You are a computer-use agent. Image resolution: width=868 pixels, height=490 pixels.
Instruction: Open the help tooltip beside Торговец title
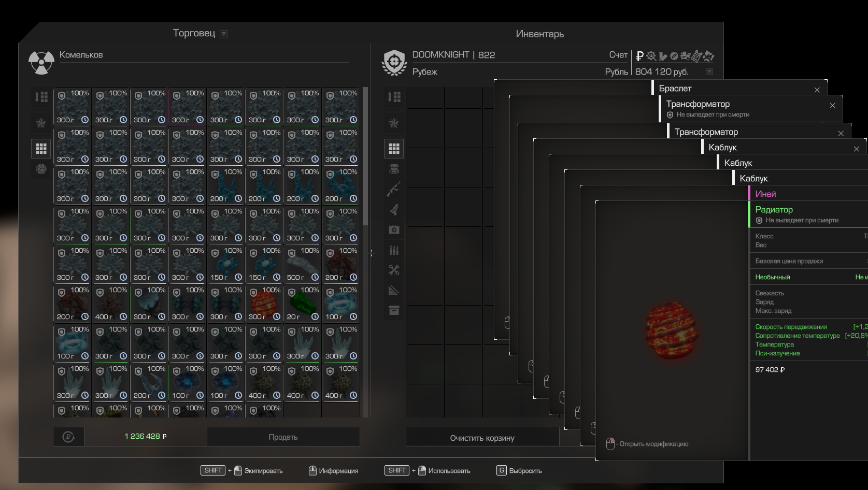(224, 34)
